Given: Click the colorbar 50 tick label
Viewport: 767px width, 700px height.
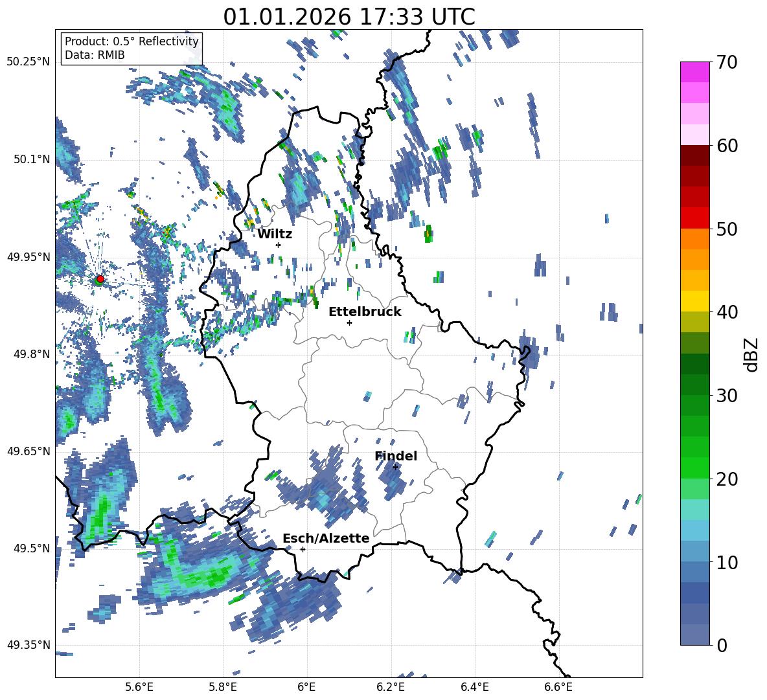Looking at the screenshot, I should [x=727, y=229].
